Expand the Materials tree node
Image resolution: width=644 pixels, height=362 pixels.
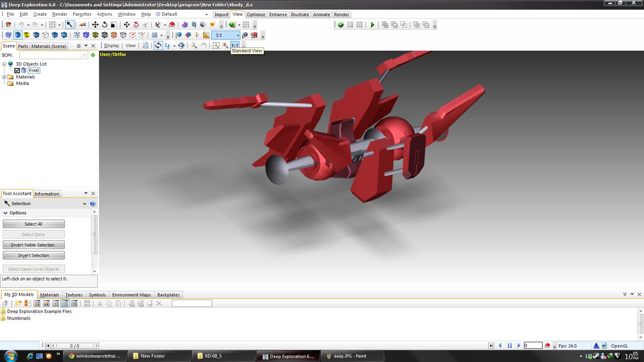tap(4, 77)
